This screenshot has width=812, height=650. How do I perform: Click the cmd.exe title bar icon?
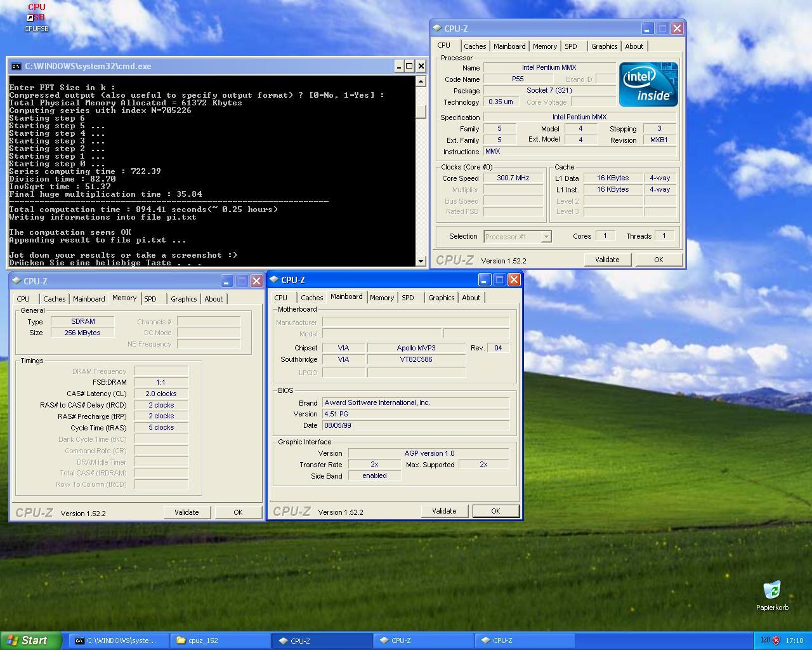[16, 66]
